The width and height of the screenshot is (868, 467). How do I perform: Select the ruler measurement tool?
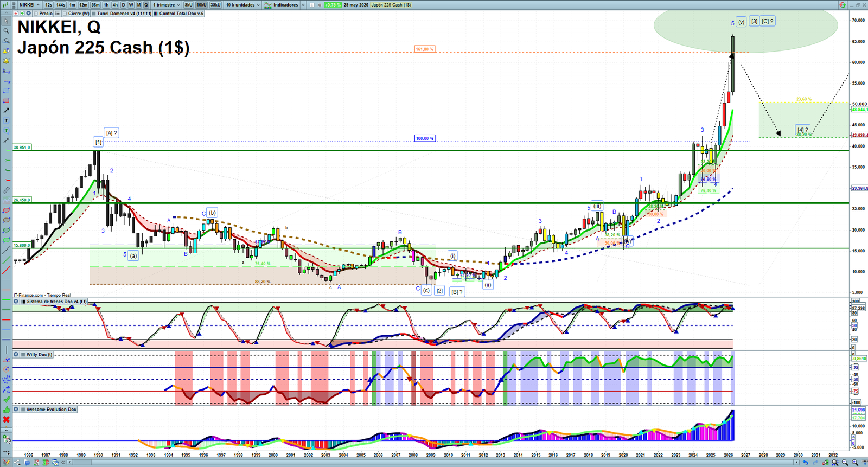click(6, 190)
